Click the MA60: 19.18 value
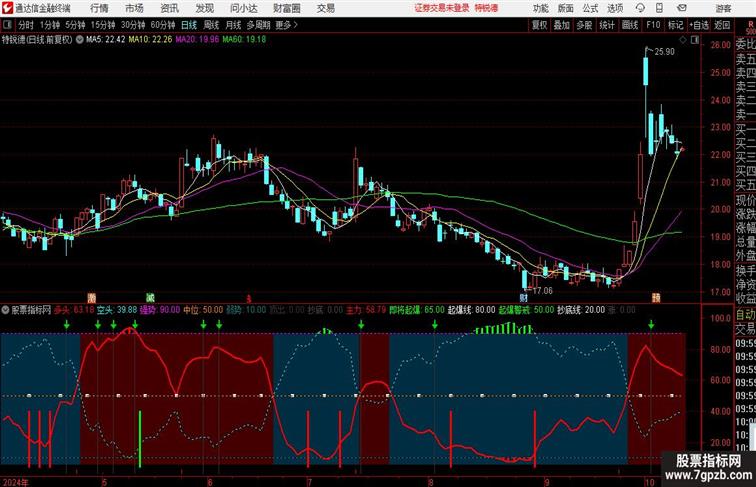This screenshot has height=487, width=756. [x=244, y=40]
